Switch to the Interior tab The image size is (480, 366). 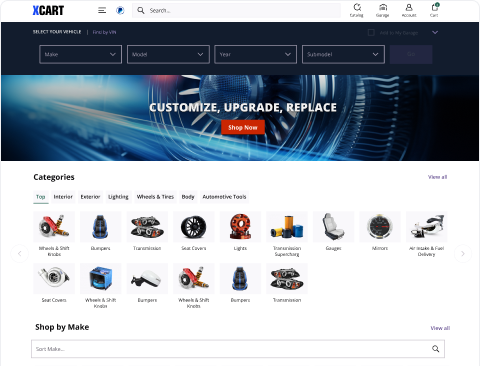click(63, 197)
